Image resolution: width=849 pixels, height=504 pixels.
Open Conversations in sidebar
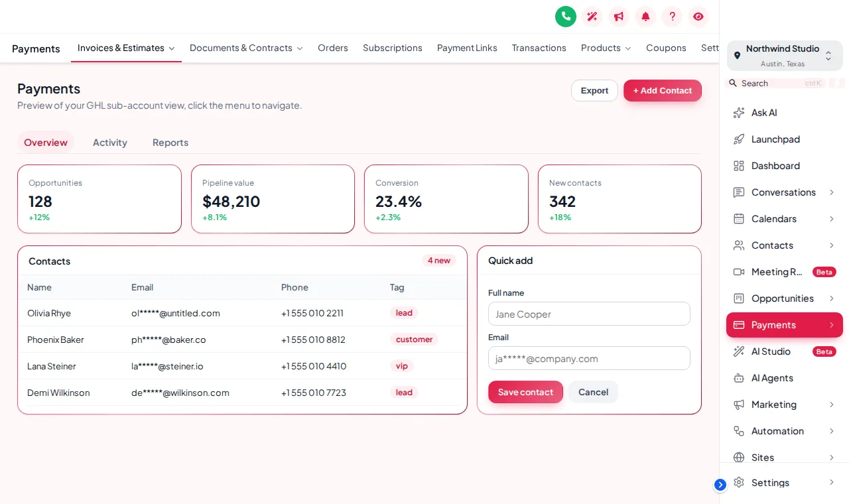pyautogui.click(x=785, y=192)
